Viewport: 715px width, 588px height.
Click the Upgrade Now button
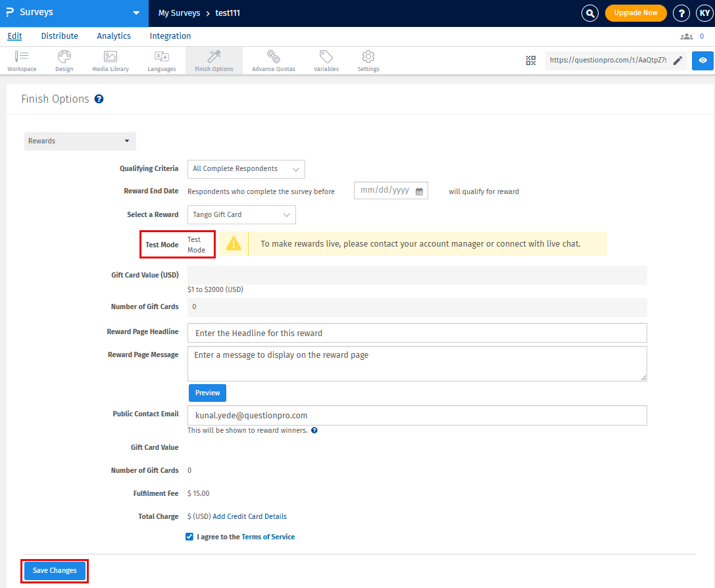[x=635, y=13]
